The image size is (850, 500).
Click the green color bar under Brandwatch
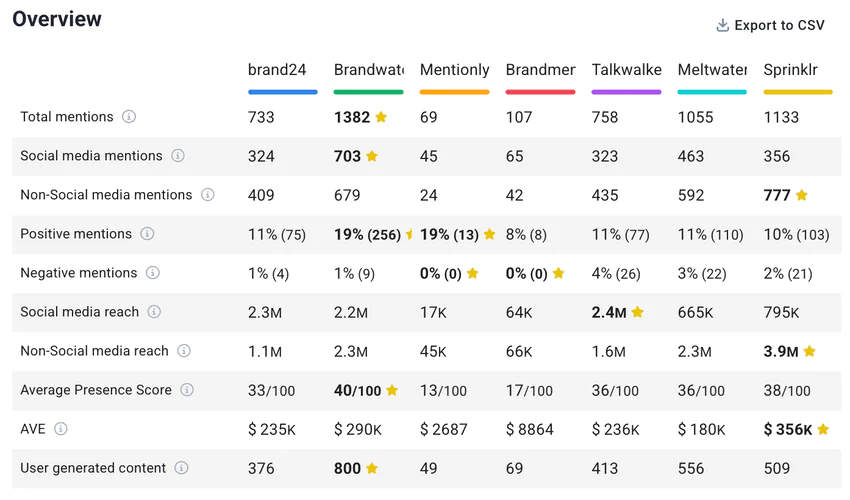(369, 92)
